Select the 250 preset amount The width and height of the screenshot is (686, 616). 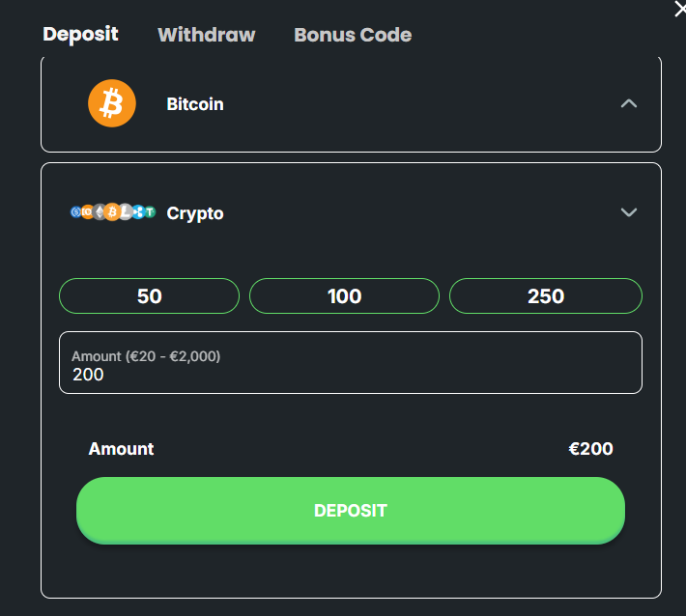coord(546,296)
